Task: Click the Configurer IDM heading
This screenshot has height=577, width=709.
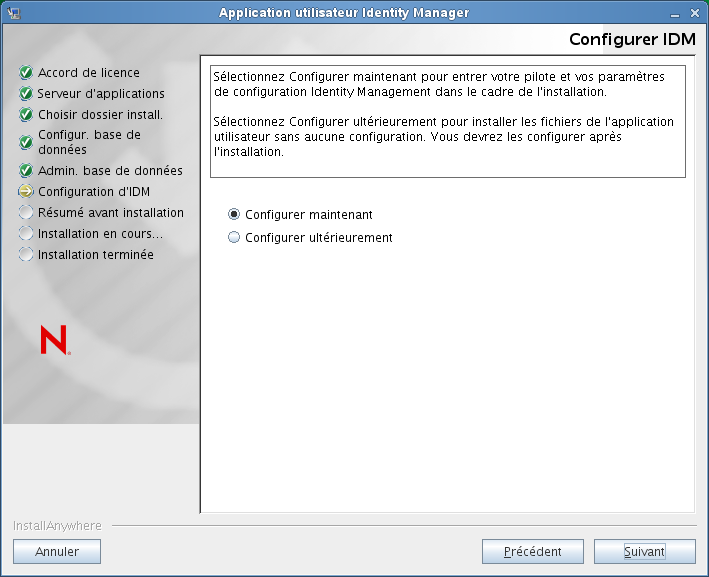Action: [x=632, y=39]
